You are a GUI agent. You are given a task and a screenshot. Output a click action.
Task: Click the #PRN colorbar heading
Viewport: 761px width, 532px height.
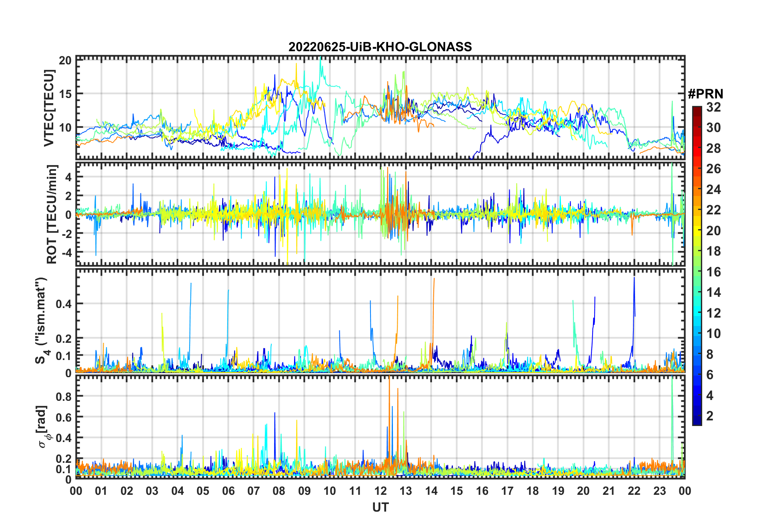(705, 94)
